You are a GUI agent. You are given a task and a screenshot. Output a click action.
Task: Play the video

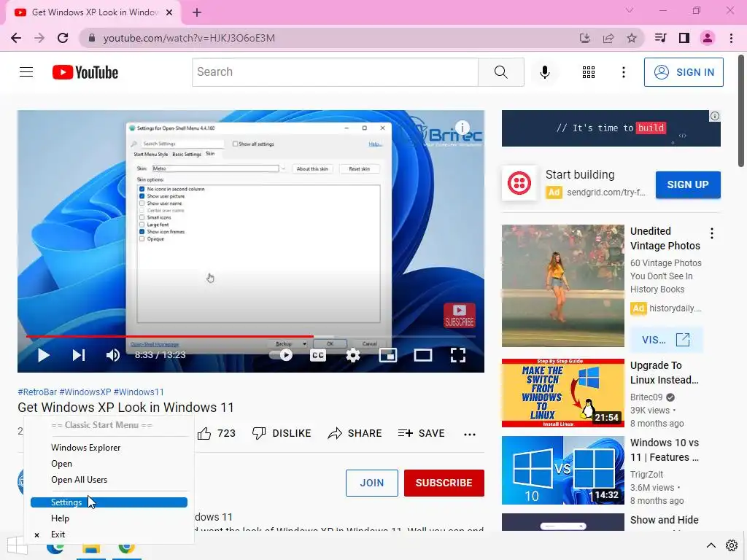(43, 355)
